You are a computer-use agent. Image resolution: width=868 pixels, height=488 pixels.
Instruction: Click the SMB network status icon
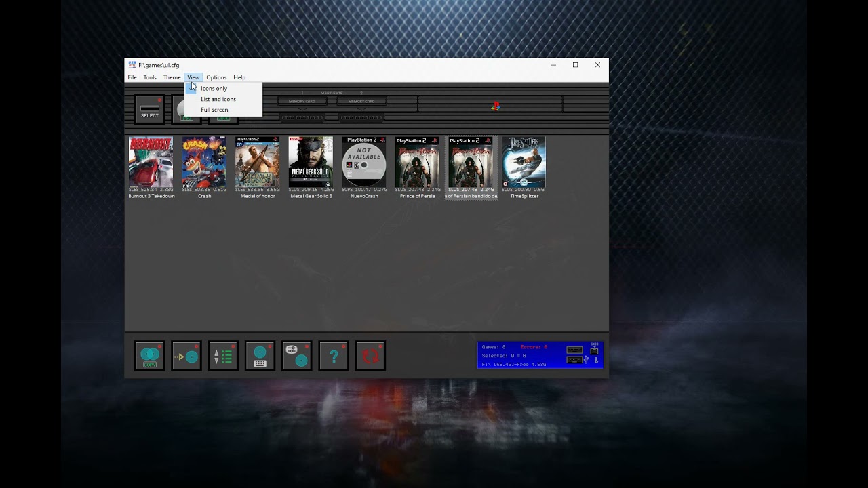(595, 348)
